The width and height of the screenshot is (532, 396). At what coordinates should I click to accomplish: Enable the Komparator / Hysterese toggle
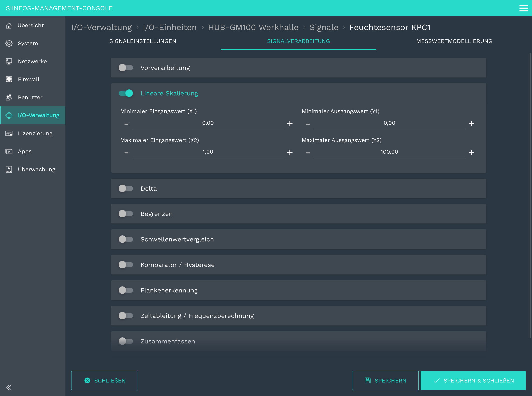coord(126,265)
